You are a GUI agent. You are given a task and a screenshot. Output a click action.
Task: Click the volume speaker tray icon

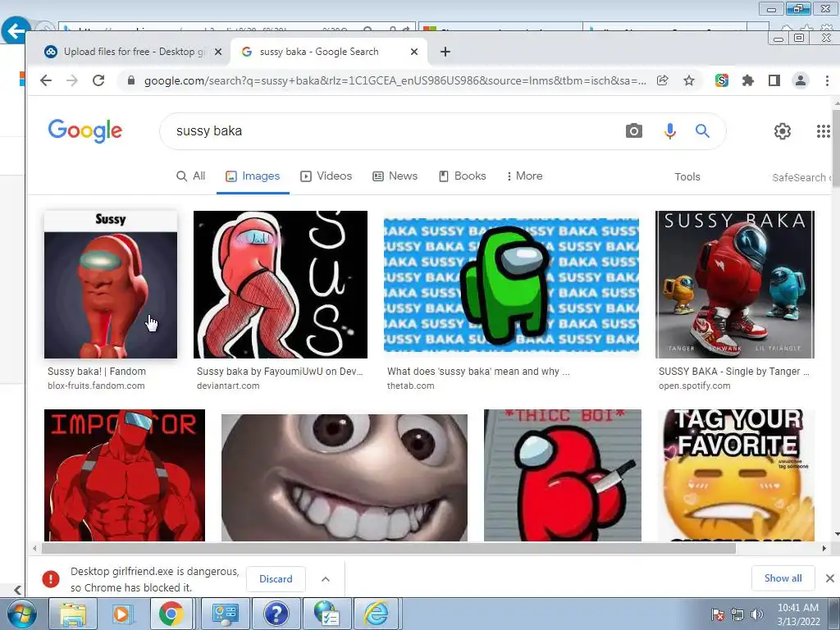point(757,614)
